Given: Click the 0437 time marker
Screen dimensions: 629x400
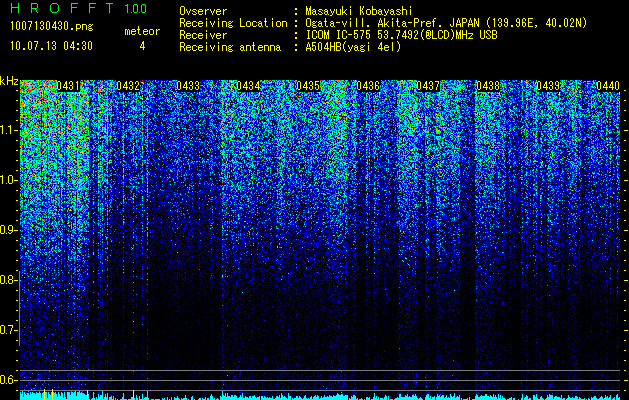Looking at the screenshot, I should coord(428,86).
